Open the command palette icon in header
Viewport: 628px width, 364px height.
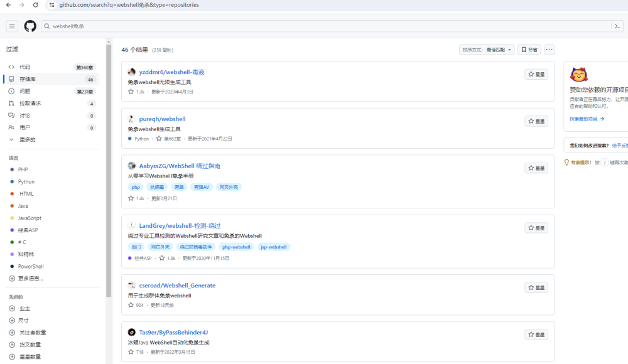617,26
